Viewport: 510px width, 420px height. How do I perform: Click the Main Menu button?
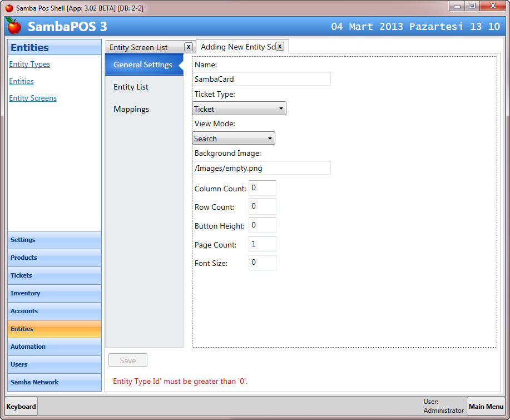486,406
